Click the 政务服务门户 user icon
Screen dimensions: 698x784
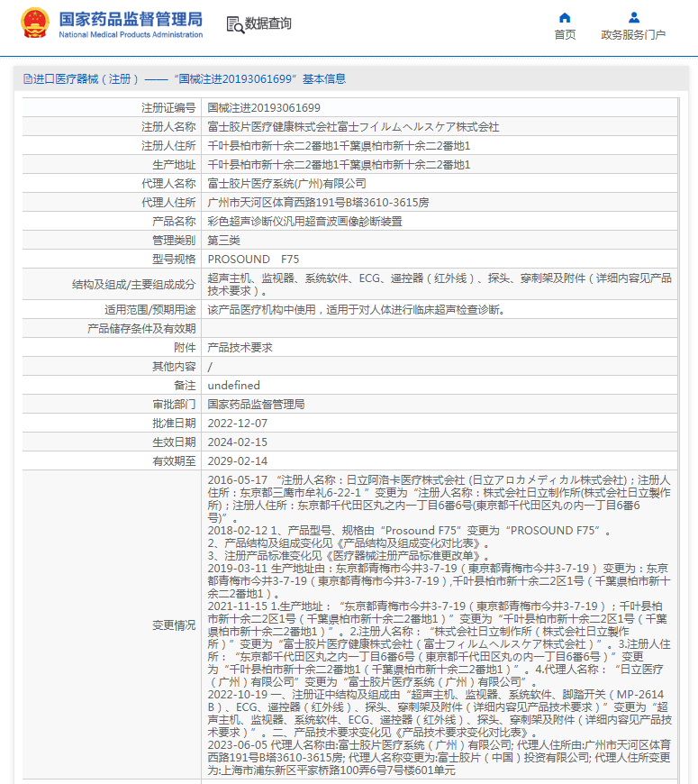634,18
